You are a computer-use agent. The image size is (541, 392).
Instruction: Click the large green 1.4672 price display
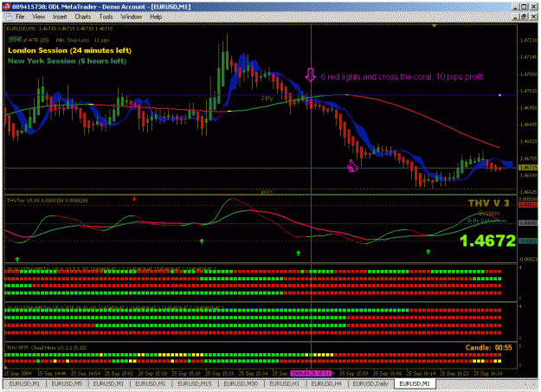(488, 241)
